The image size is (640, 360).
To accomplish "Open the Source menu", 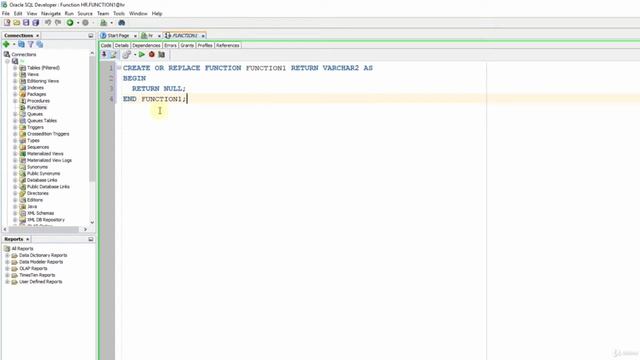I will [x=85, y=13].
